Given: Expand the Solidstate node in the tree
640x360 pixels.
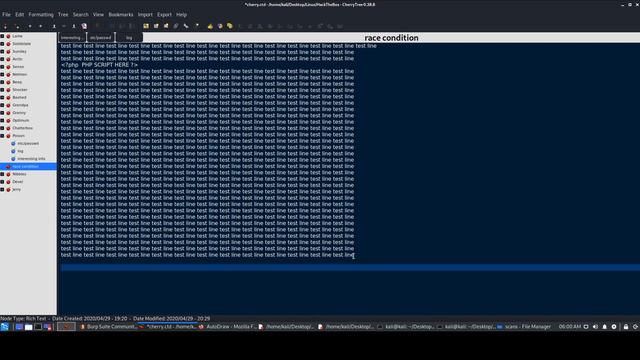Looking at the screenshot, I should [x=2, y=44].
